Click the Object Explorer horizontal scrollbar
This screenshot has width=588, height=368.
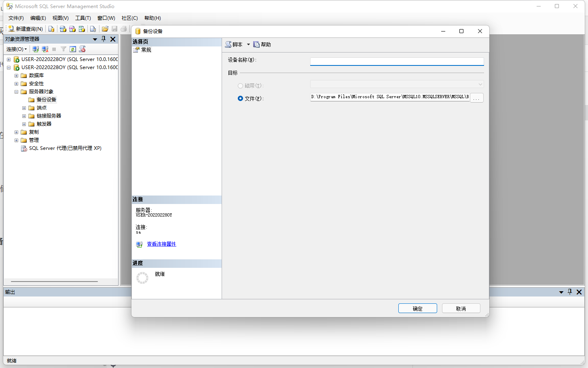[55, 282]
